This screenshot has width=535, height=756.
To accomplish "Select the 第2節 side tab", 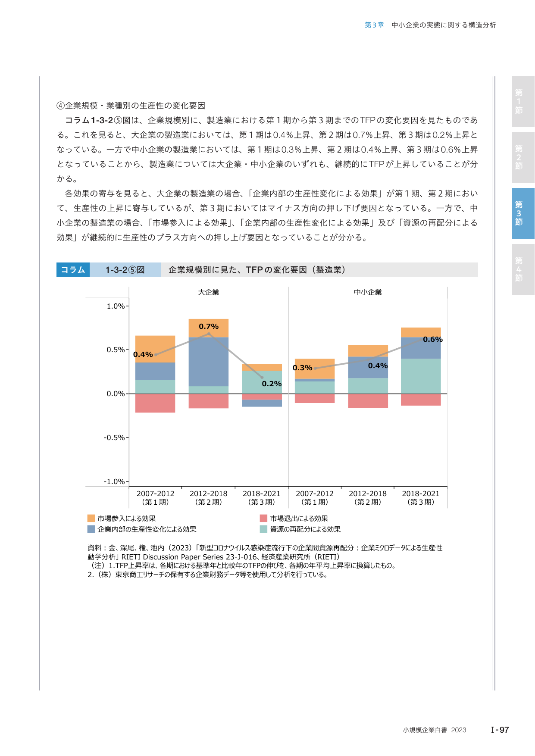I will point(523,157).
